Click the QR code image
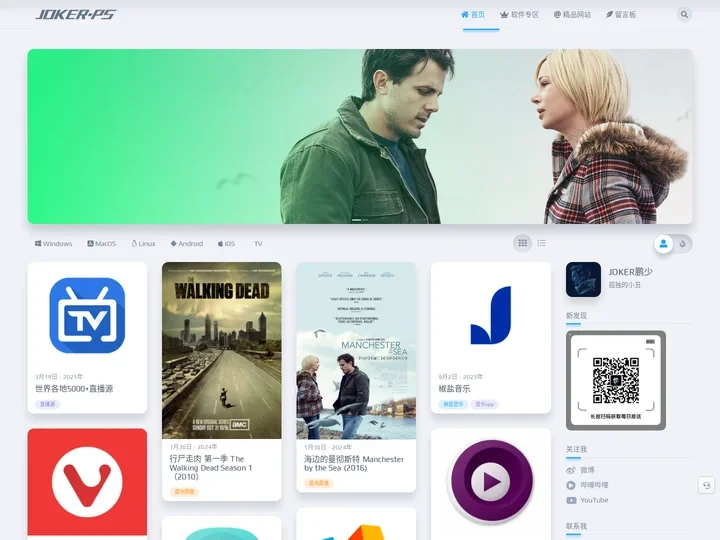Viewport: 720px width, 540px height. pos(616,380)
